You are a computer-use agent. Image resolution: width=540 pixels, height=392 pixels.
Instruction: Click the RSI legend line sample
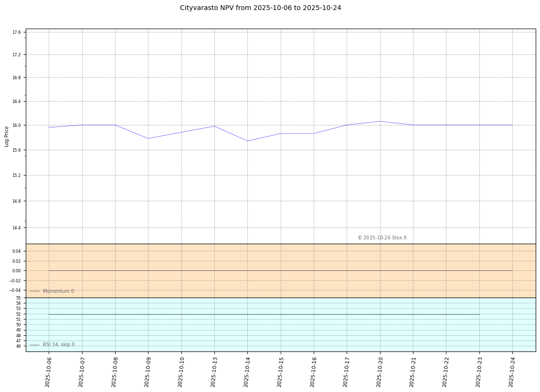[x=35, y=345]
